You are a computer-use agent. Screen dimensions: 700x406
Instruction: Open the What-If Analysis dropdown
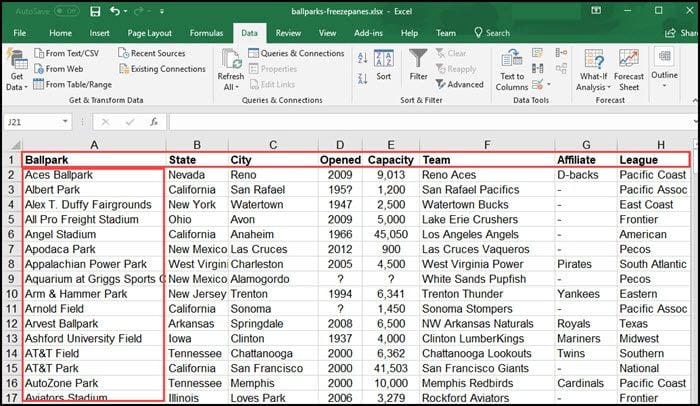593,71
